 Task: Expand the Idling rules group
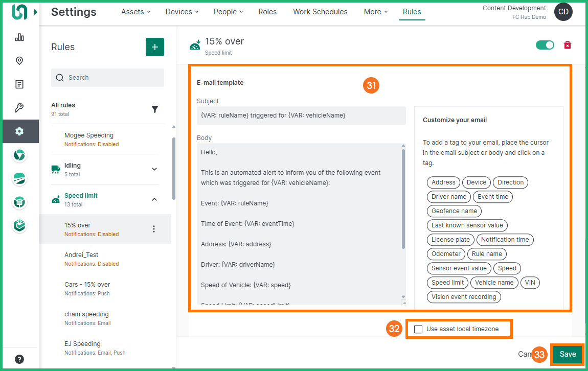click(154, 169)
